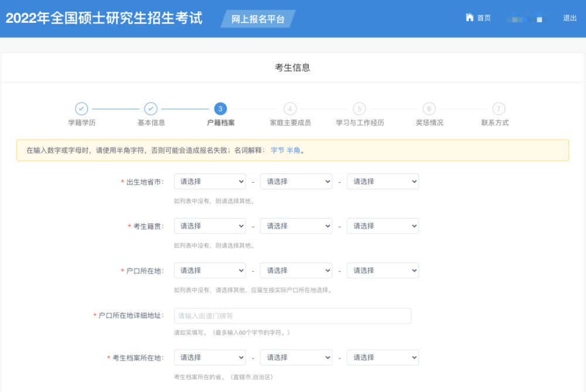Open the 半角 glossary link

[294, 150]
